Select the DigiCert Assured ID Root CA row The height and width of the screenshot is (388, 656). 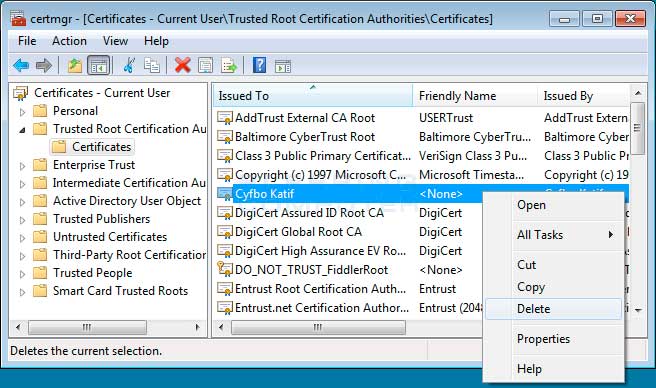tap(349, 213)
